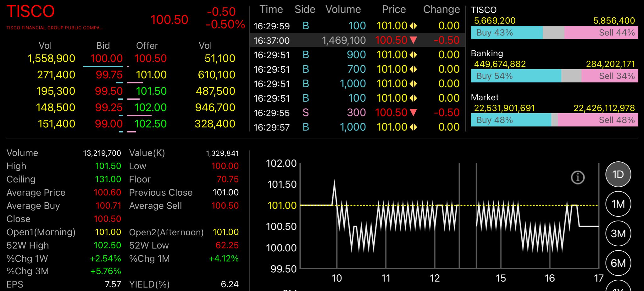The width and height of the screenshot is (644, 291).
Task: Click %Chg 1M value +4.12%
Action: (224, 259)
